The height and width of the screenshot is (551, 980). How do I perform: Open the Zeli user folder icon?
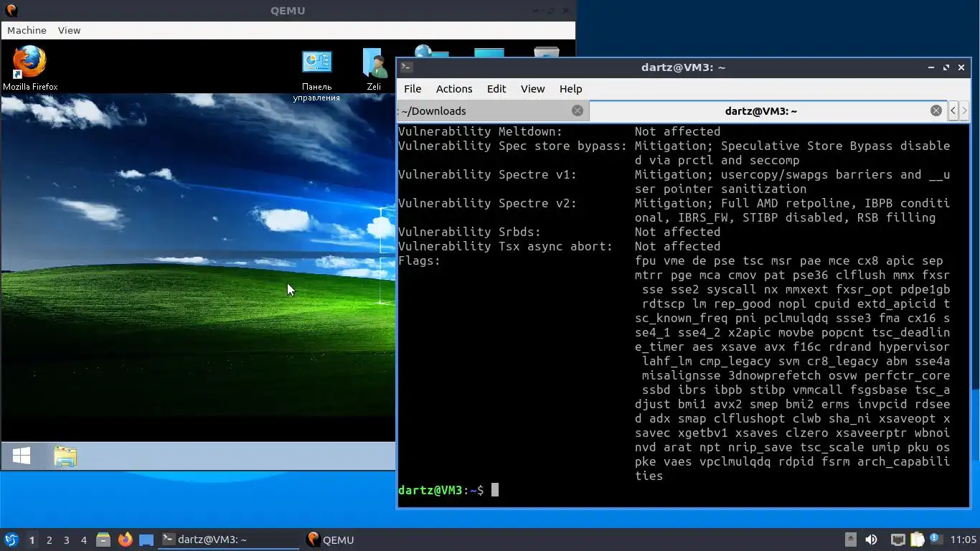(x=374, y=70)
